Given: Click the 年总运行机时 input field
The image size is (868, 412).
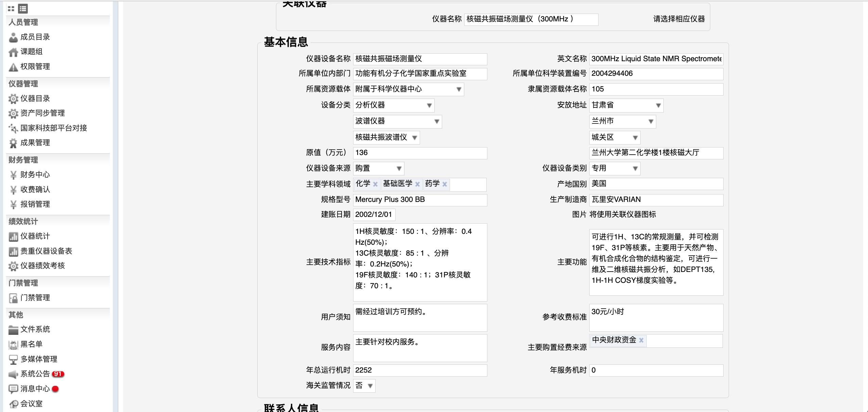Looking at the screenshot, I should (x=420, y=371).
